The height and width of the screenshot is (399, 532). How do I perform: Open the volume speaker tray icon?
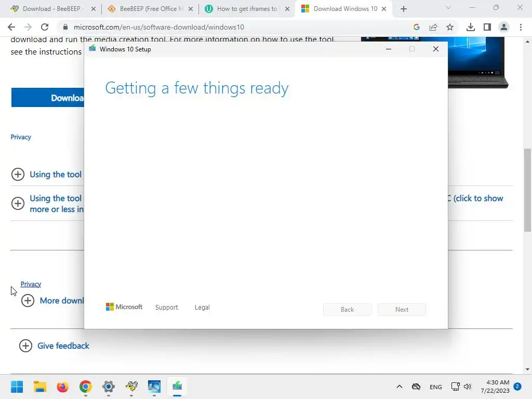pyautogui.click(x=468, y=387)
